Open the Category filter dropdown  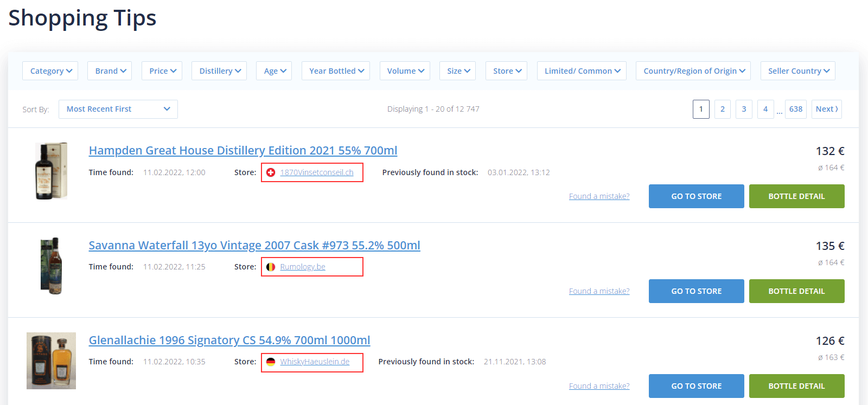(x=50, y=71)
